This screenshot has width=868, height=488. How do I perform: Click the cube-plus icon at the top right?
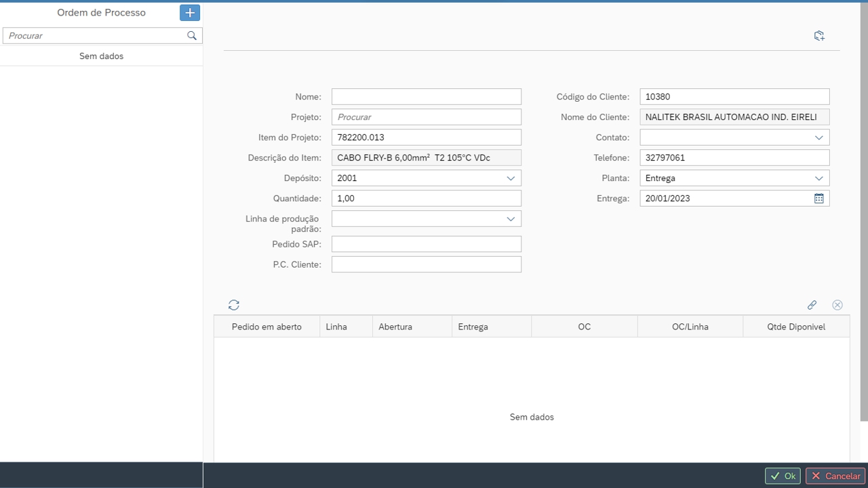(x=819, y=36)
